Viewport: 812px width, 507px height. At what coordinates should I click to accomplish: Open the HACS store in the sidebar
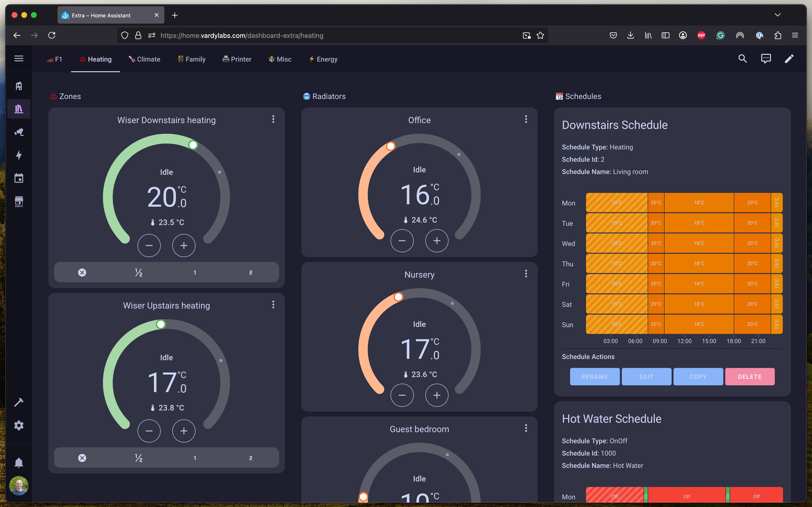19,202
